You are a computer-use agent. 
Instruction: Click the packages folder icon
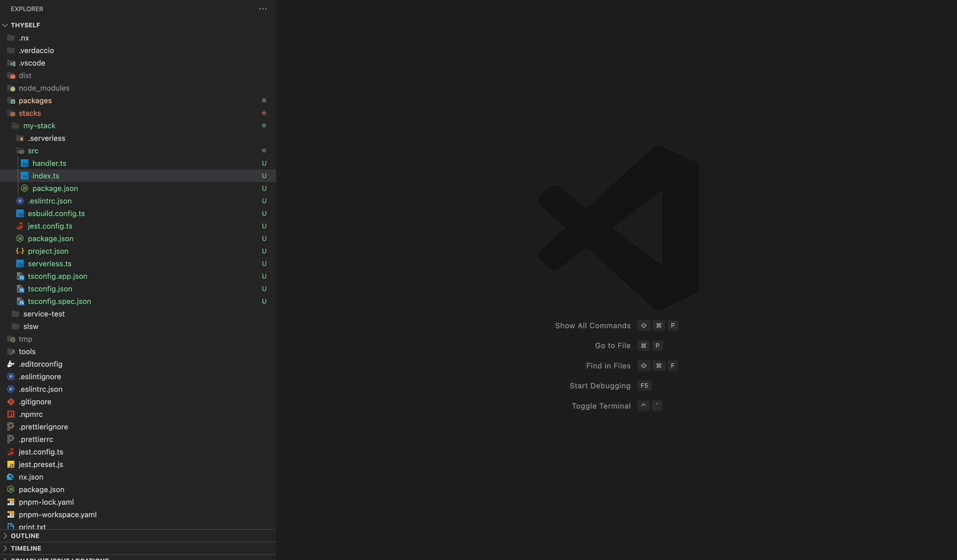point(11,101)
